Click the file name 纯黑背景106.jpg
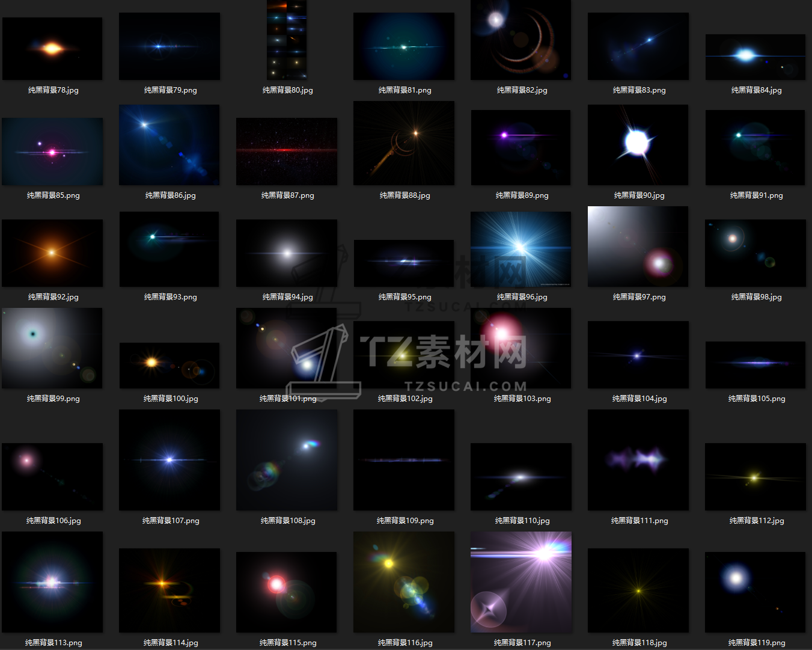Image resolution: width=812 pixels, height=650 pixels. click(x=53, y=521)
